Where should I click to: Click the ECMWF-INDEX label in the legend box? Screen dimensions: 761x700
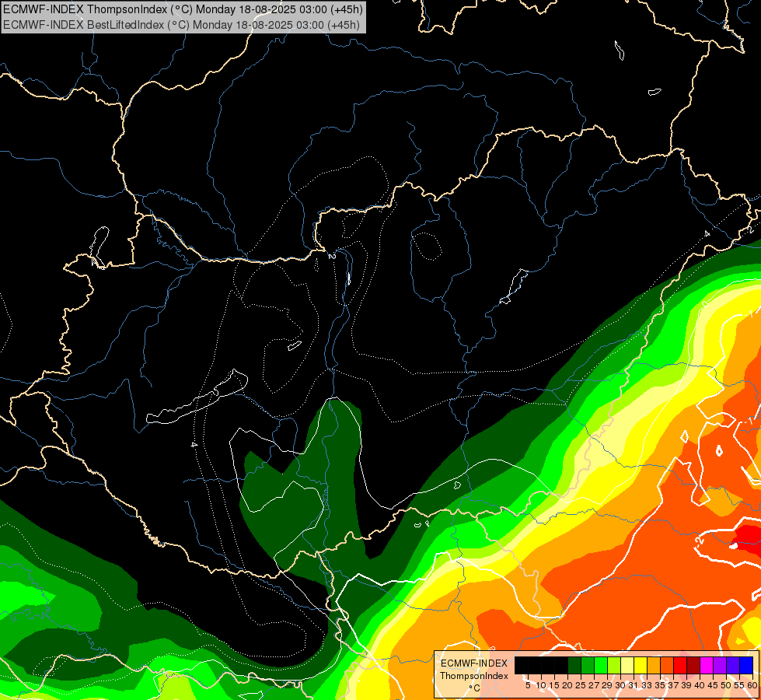474,663
